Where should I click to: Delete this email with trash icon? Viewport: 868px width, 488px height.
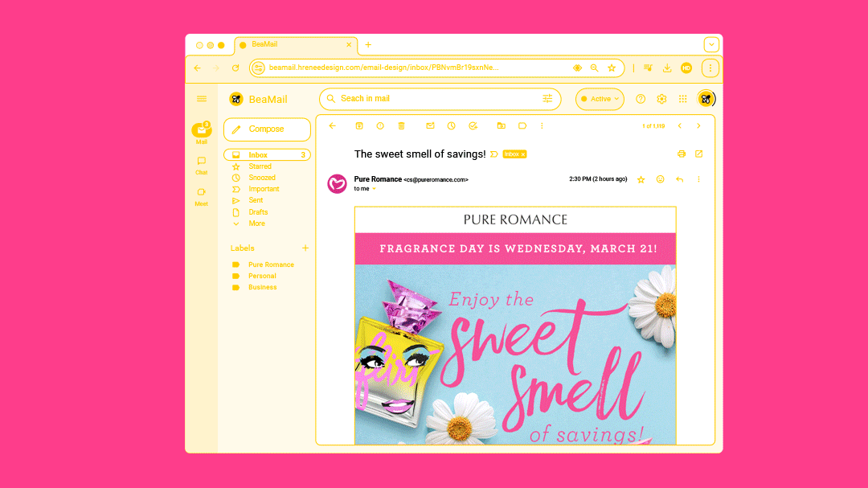coord(401,125)
